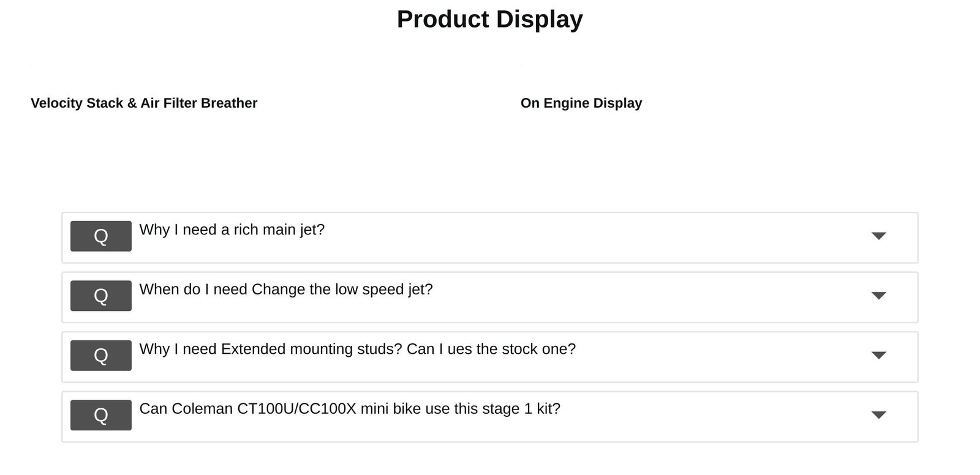
Task: Open "Why I need Extended mounting studs?" question text
Action: coord(358,349)
